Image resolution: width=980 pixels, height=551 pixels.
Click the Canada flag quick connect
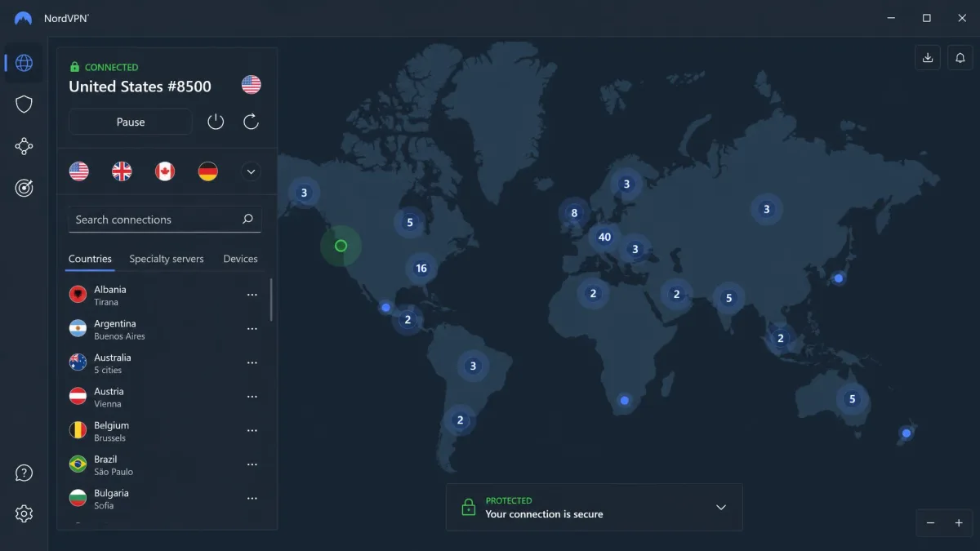pyautogui.click(x=165, y=171)
